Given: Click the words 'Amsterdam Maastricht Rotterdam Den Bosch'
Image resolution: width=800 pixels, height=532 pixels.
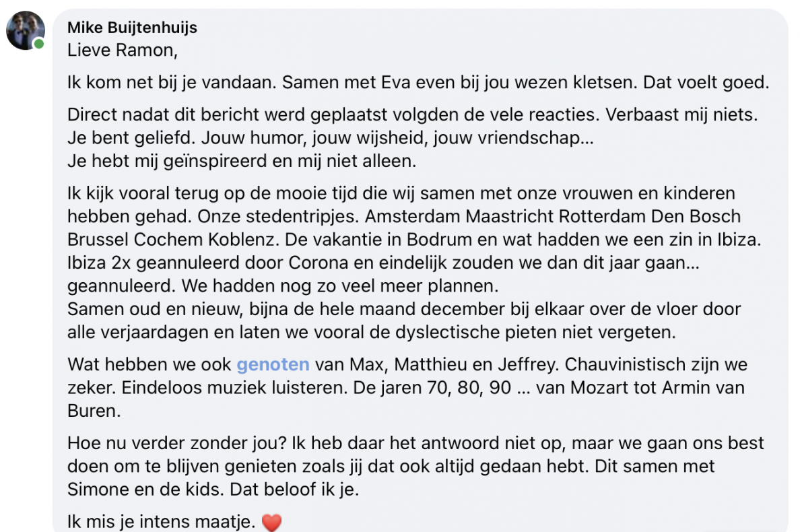Looking at the screenshot, I should [553, 216].
